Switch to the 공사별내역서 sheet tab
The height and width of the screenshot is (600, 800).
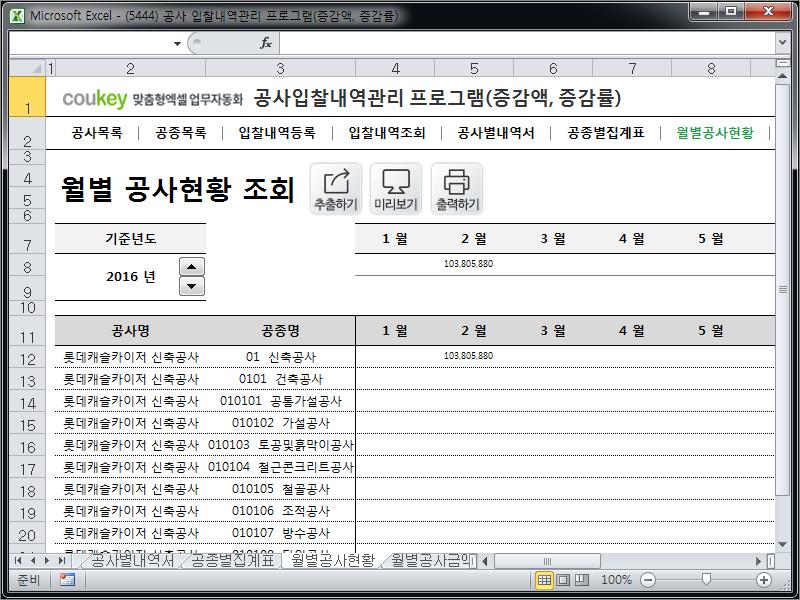point(131,560)
